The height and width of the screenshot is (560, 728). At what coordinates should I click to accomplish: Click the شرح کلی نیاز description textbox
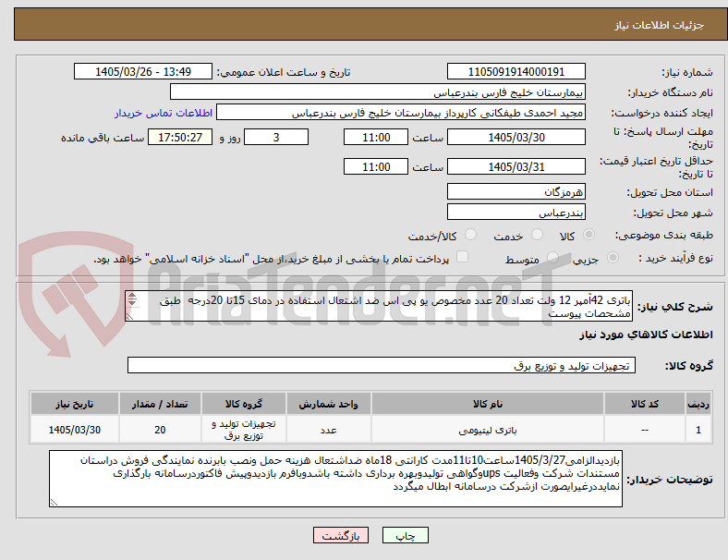click(x=379, y=307)
